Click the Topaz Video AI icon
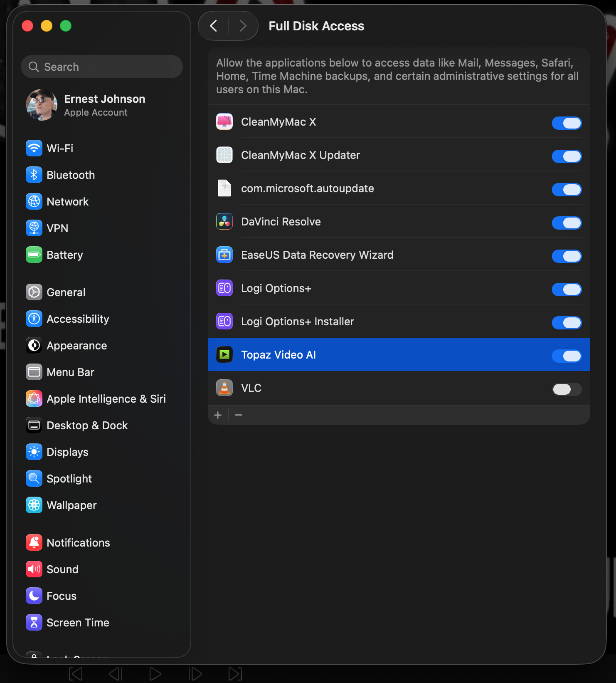Screen dimensions: 616x683 tap(224, 355)
